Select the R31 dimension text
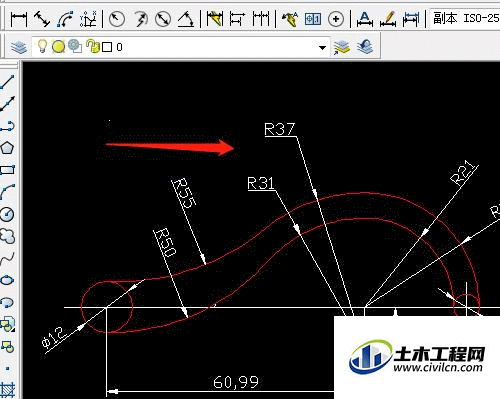 coord(261,183)
